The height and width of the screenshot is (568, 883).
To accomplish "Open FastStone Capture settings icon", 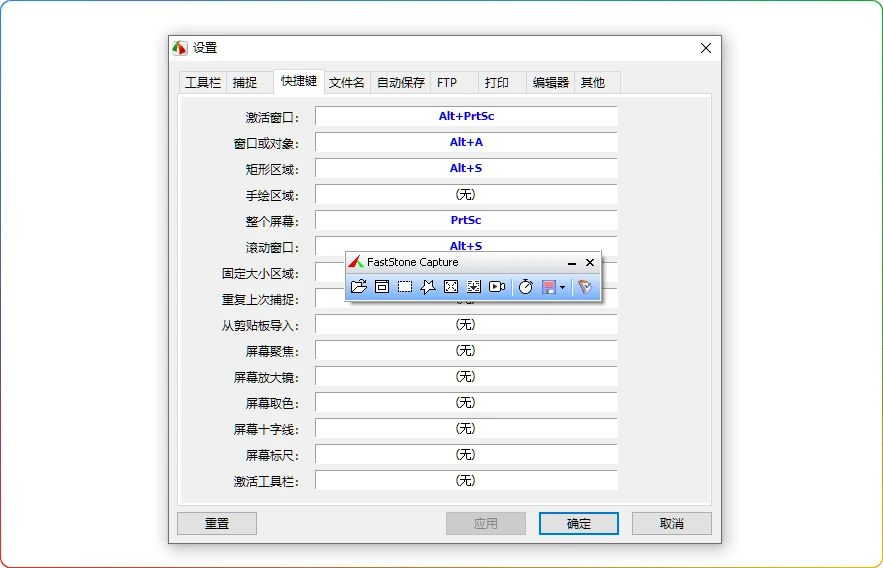I will tap(585, 287).
